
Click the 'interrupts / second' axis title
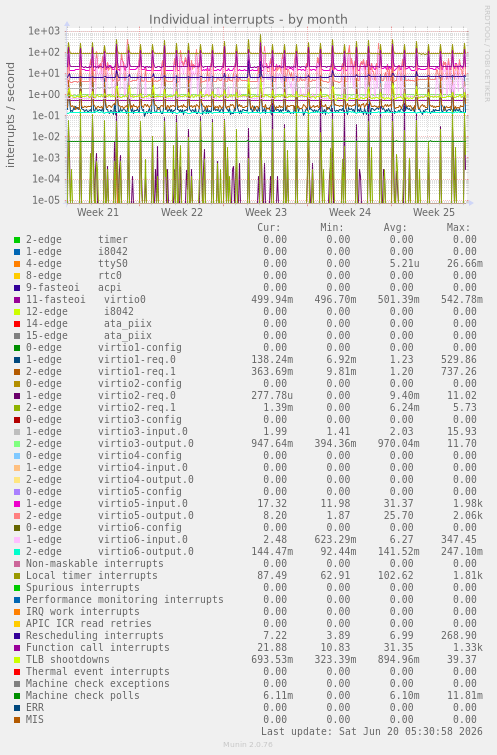[11, 115]
